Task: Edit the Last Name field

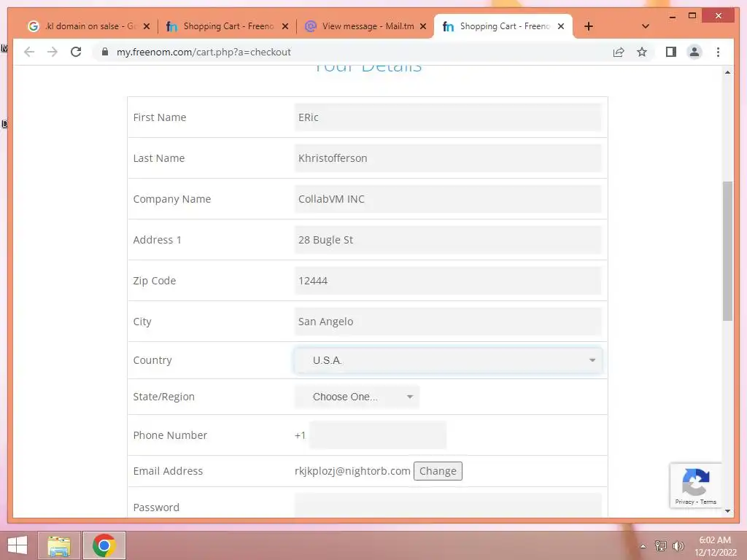Action: (448, 158)
